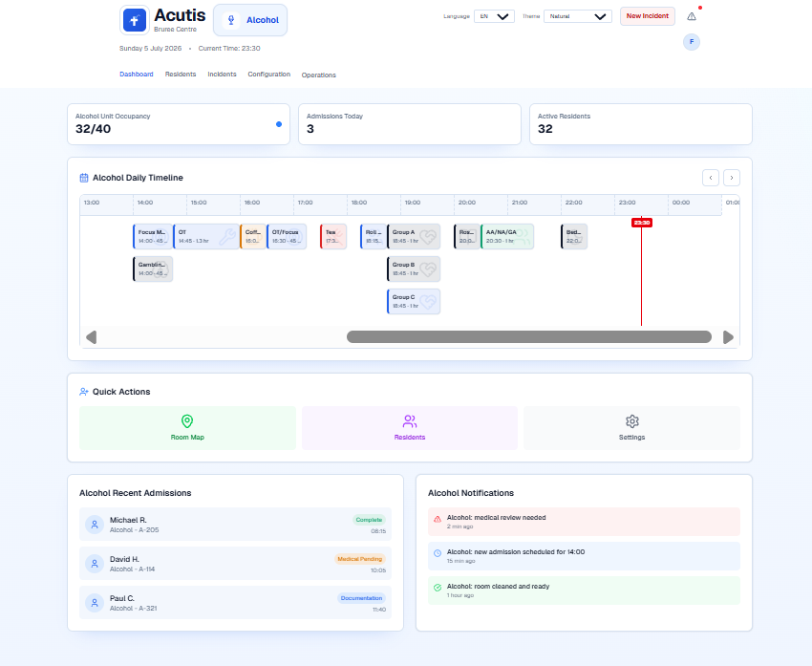
Task: Click the Medical Pending status badge
Action: click(359, 559)
